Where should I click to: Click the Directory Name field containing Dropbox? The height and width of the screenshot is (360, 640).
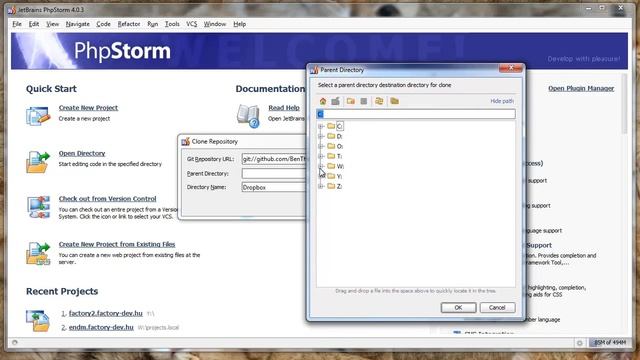[x=274, y=187]
